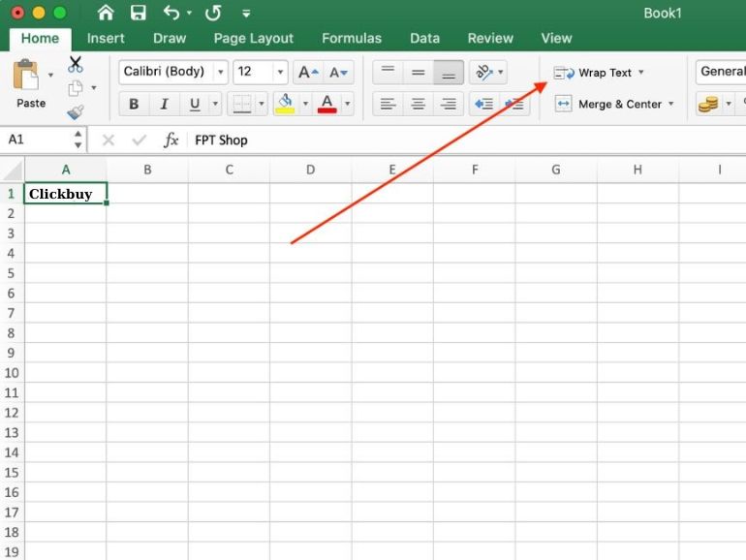
Task: Activate the Format Painter brush
Action: (x=76, y=112)
